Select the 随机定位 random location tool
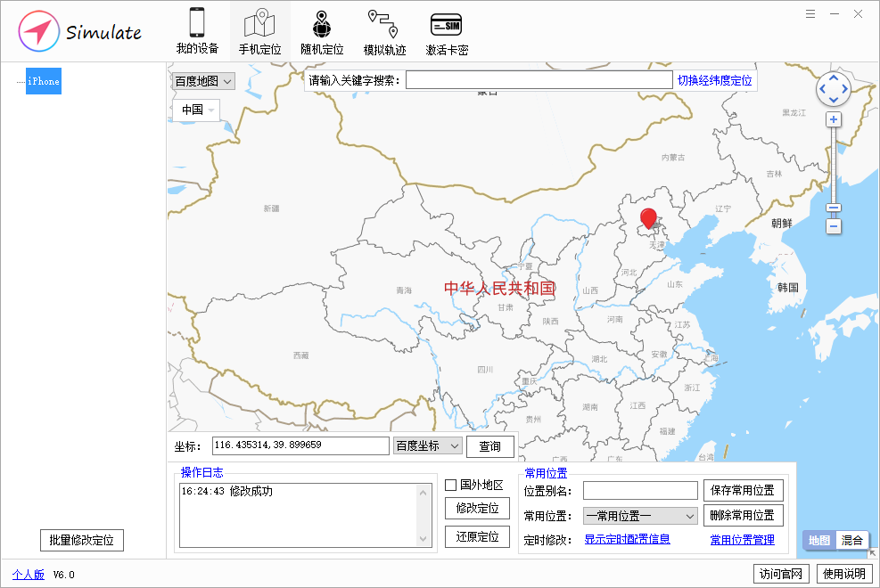Image resolution: width=880 pixels, height=588 pixels. coord(321,31)
